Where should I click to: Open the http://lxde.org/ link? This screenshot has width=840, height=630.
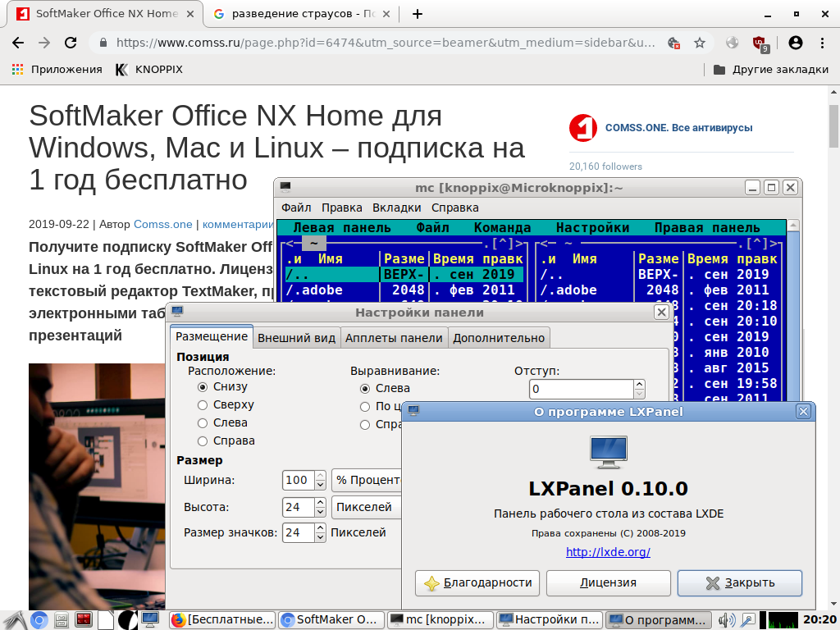[x=608, y=552]
